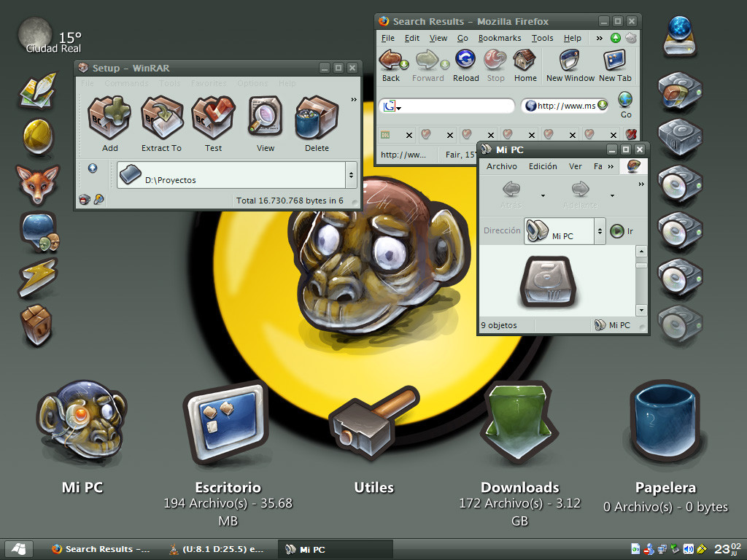747x560 pixels.
Task: Open the globe network drive desktop icon
Action: 680,36
